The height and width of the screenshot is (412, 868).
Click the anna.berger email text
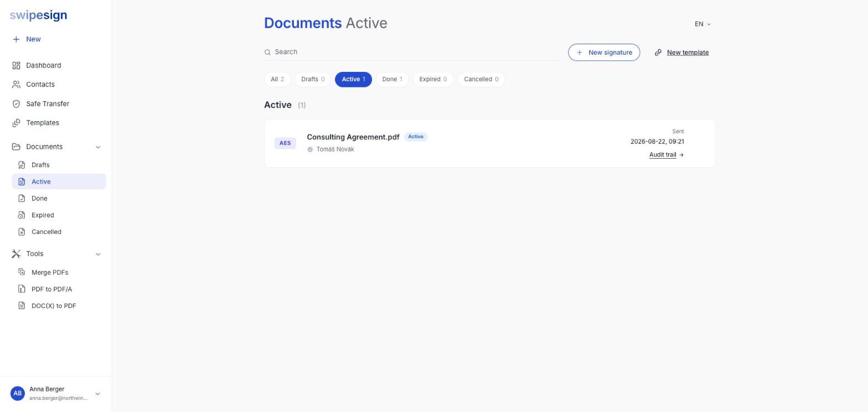coord(58,398)
